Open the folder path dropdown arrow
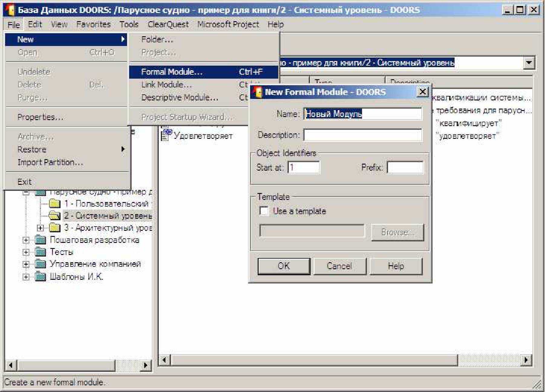 529,63
